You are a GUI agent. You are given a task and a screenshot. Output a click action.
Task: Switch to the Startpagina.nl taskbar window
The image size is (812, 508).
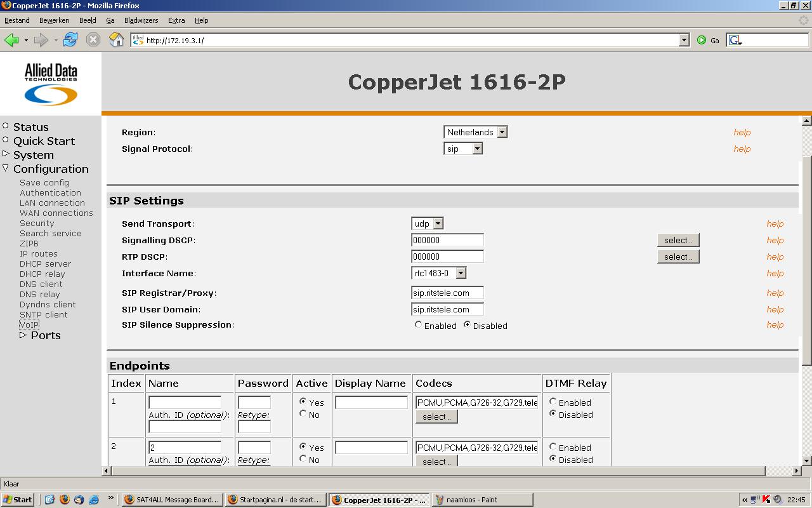click(x=275, y=500)
